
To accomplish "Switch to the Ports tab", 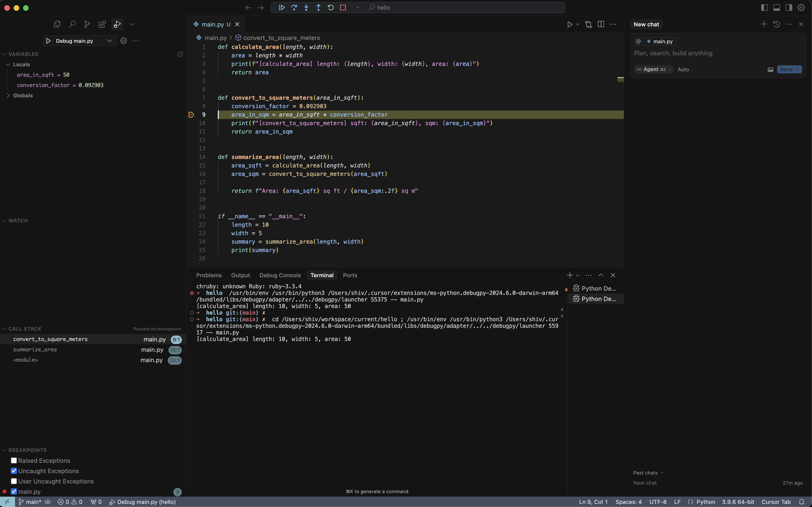I will tap(350, 275).
